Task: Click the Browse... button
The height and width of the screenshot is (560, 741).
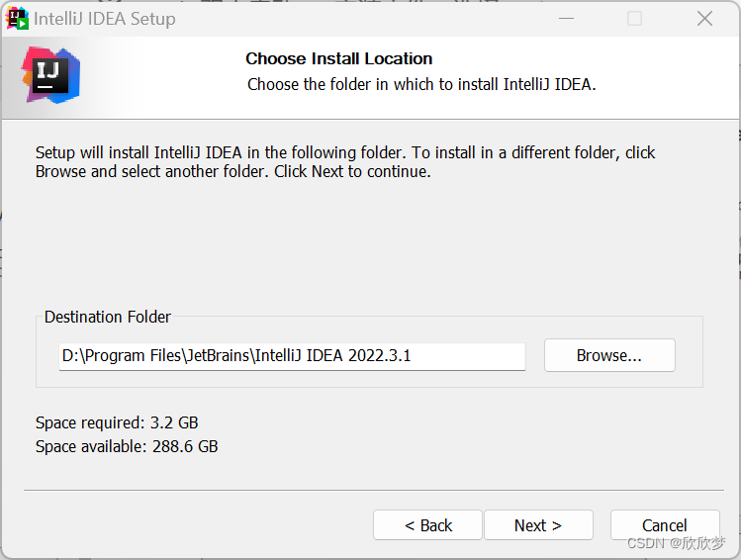Action: point(609,355)
